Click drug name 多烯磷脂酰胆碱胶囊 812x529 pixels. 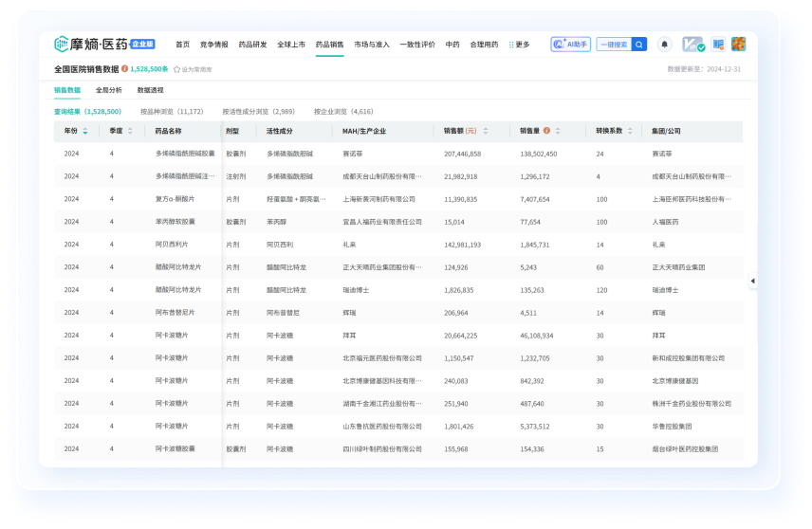185,154
